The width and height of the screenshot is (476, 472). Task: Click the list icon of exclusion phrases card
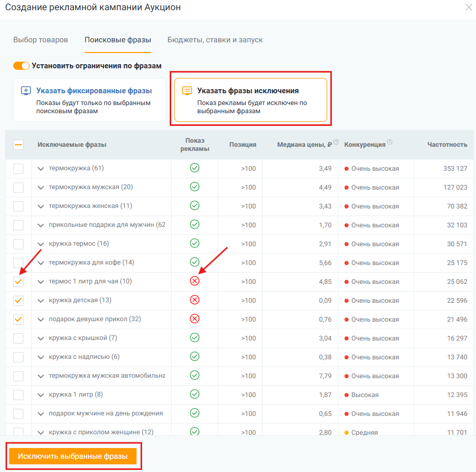point(187,90)
